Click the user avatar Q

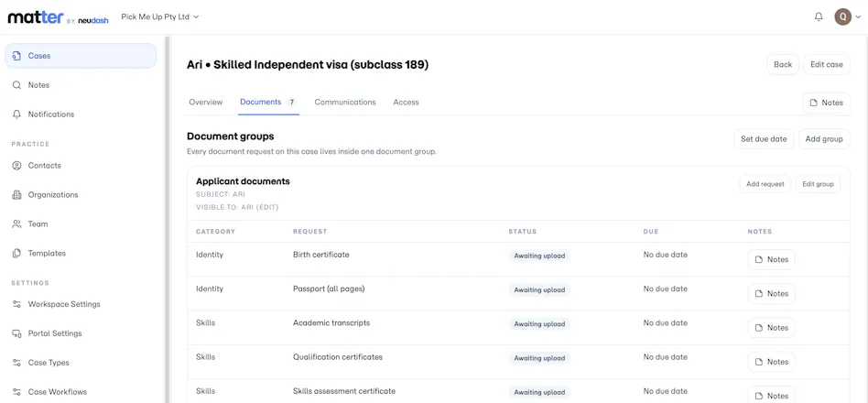click(843, 17)
